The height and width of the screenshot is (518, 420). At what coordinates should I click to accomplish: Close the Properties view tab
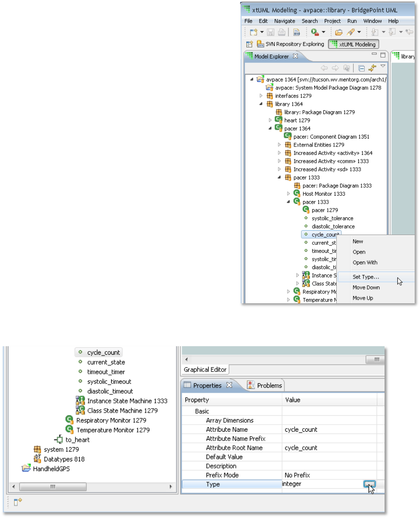pyautogui.click(x=229, y=385)
